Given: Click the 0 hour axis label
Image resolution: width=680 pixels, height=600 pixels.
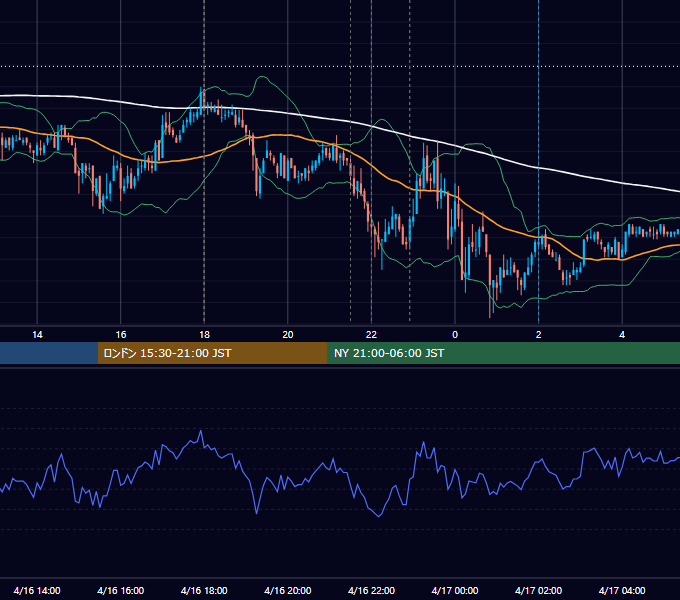Looking at the screenshot, I should 455,335.
